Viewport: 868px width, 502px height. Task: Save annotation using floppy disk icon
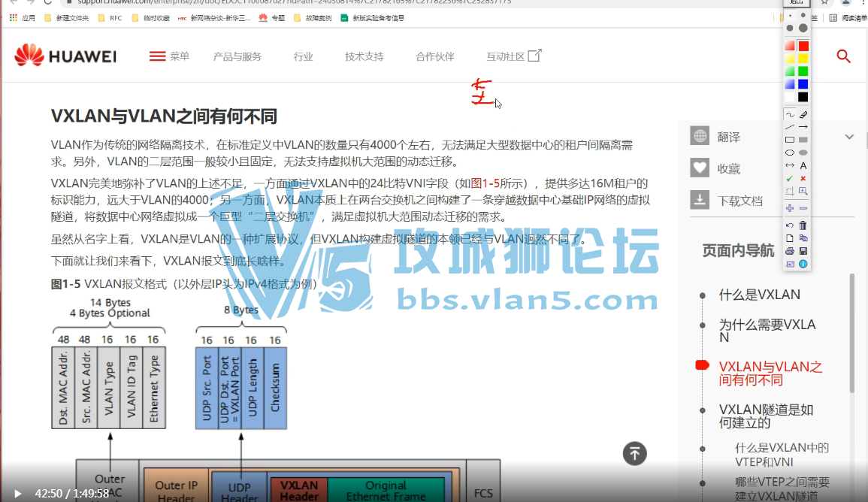(x=803, y=251)
